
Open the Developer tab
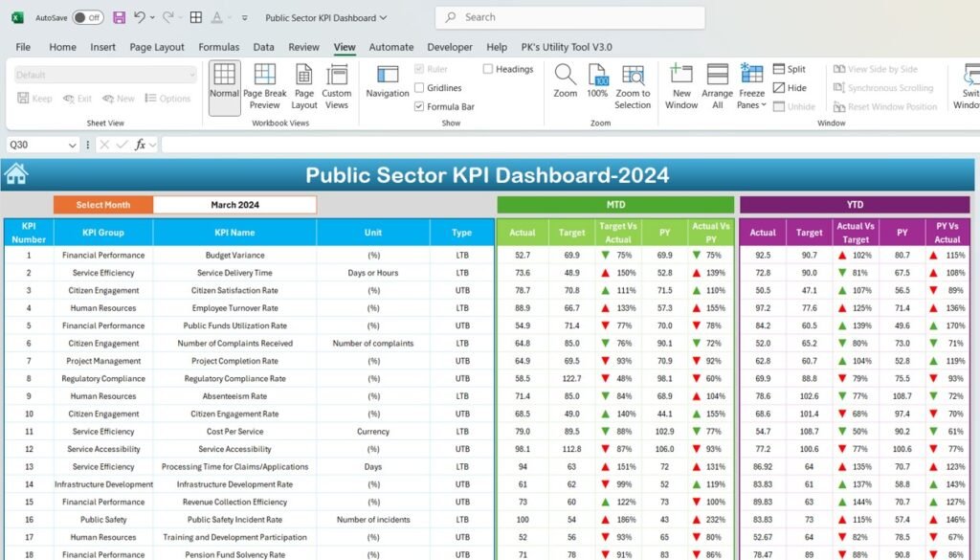pos(450,47)
